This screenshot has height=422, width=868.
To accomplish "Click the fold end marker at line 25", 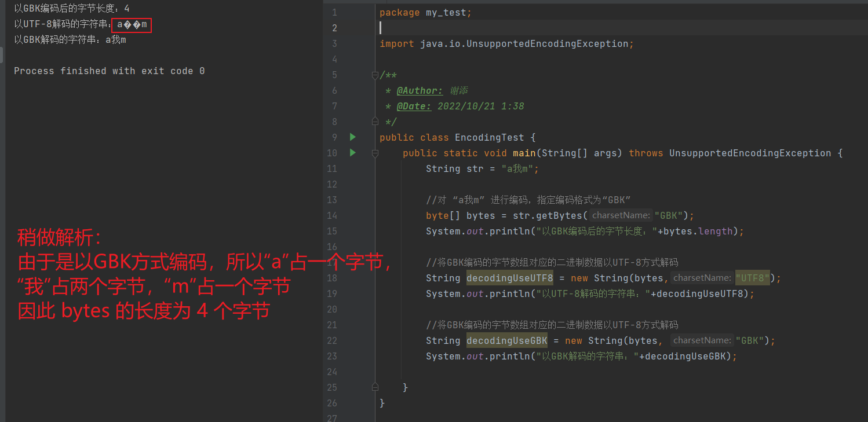I will [375, 387].
